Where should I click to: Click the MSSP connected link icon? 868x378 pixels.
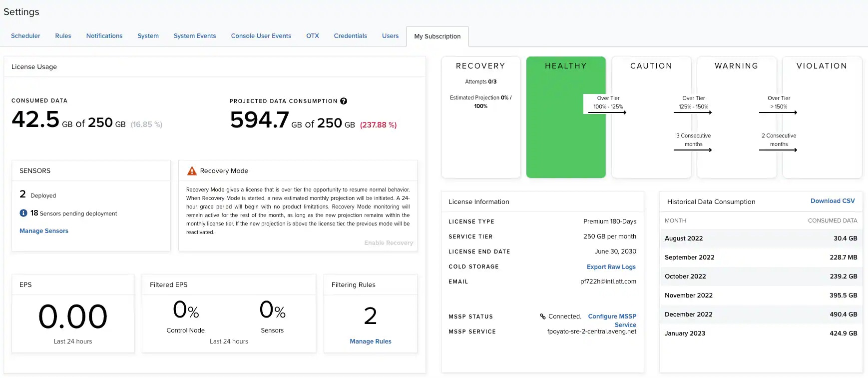[542, 316]
